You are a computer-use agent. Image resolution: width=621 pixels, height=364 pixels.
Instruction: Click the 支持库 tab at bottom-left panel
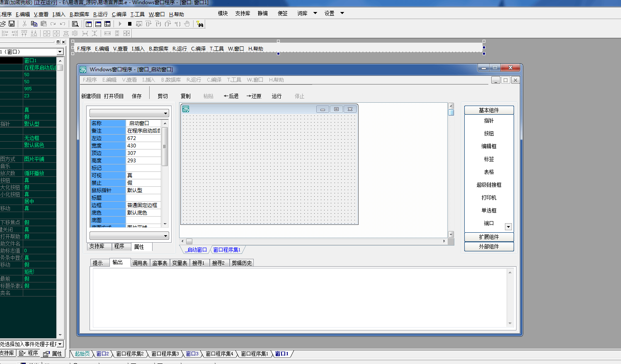(x=7, y=353)
